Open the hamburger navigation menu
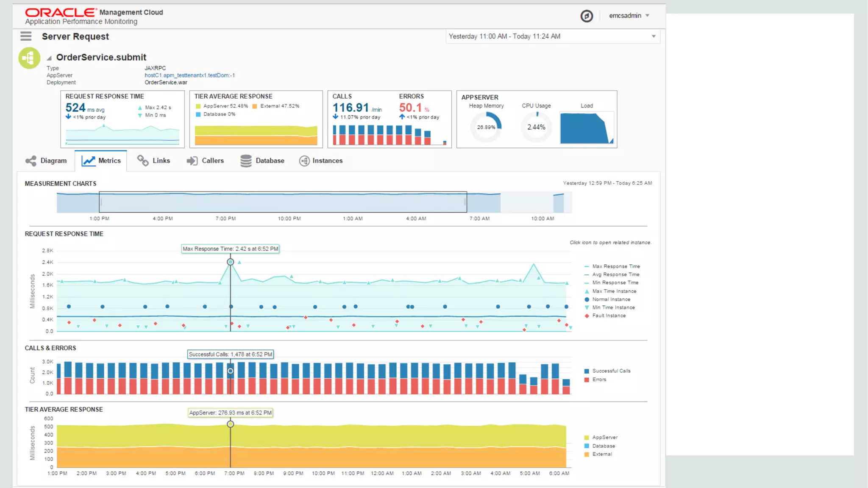Image resolution: width=868 pixels, height=488 pixels. 26,36
